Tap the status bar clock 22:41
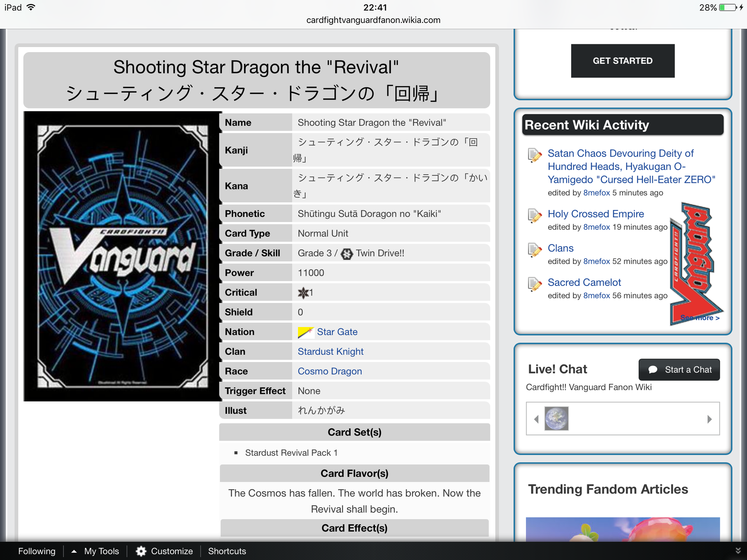This screenshot has width=747, height=560. point(375,7)
